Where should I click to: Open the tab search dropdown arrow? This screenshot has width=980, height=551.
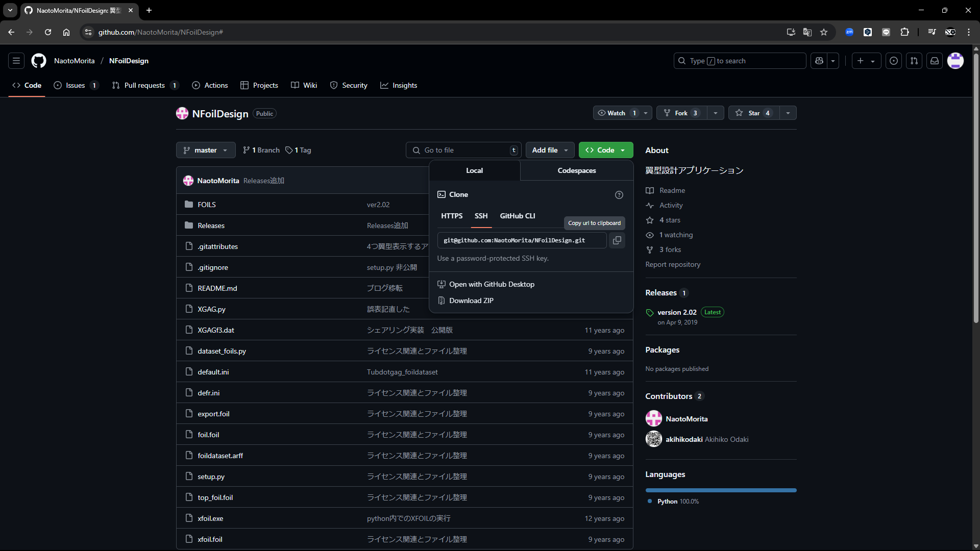[10, 10]
